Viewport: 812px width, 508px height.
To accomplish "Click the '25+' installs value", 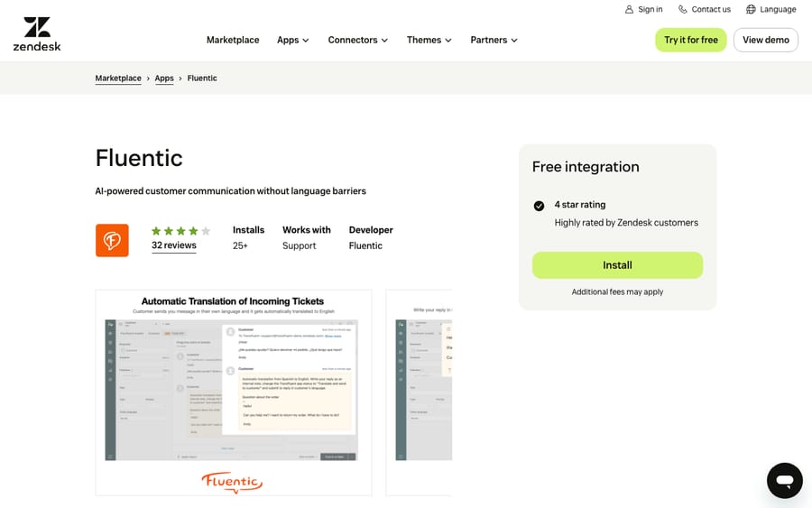I will 240,245.
